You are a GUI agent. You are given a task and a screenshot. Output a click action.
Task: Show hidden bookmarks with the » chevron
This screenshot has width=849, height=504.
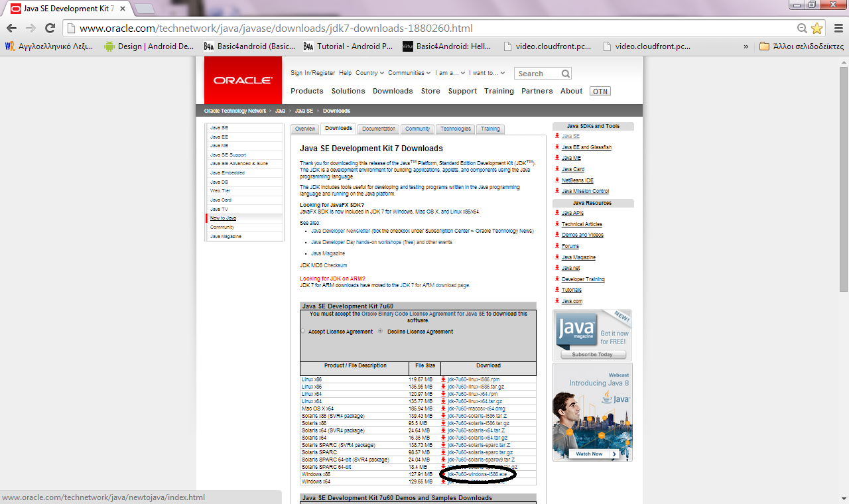click(746, 46)
